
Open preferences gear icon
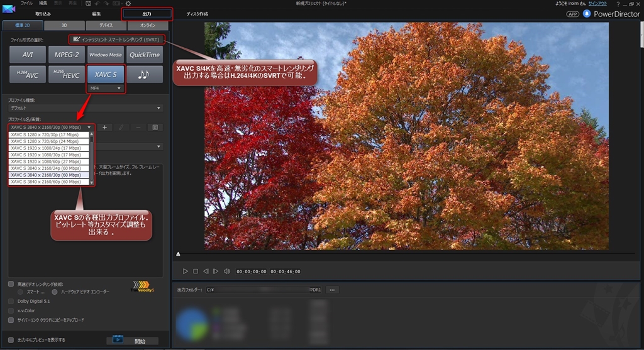(128, 3)
